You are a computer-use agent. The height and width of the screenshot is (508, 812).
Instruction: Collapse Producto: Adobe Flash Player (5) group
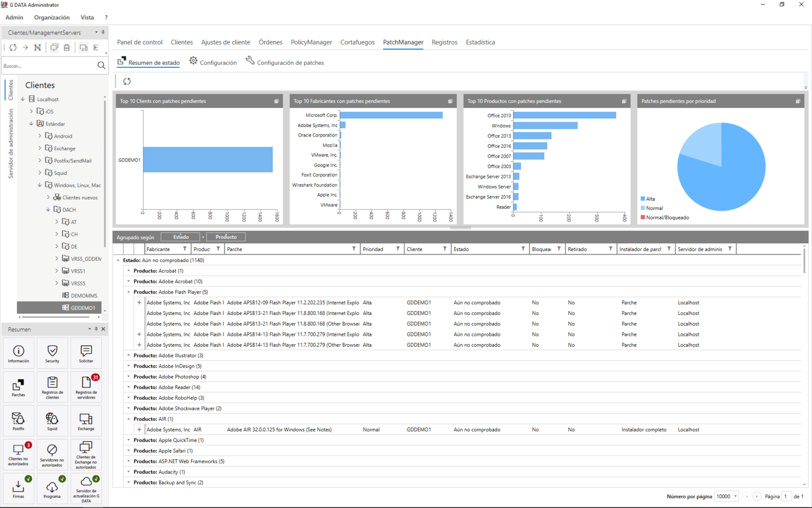coord(129,292)
